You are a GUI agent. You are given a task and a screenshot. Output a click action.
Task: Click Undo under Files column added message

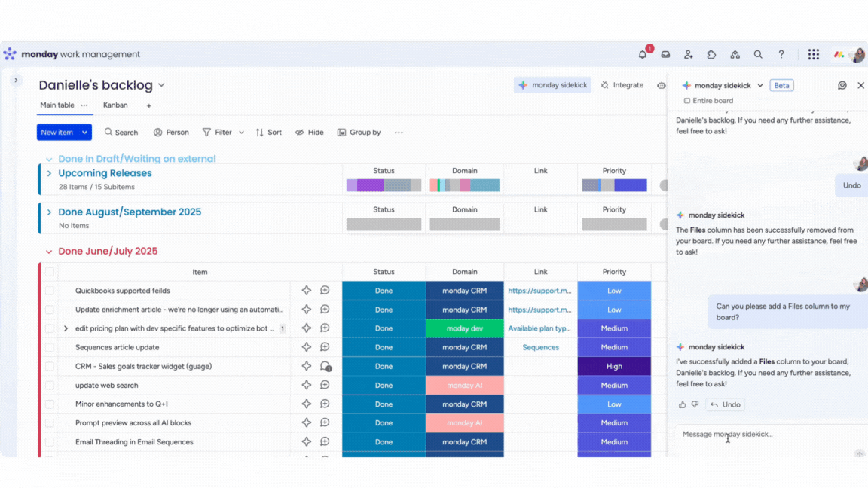pos(725,405)
